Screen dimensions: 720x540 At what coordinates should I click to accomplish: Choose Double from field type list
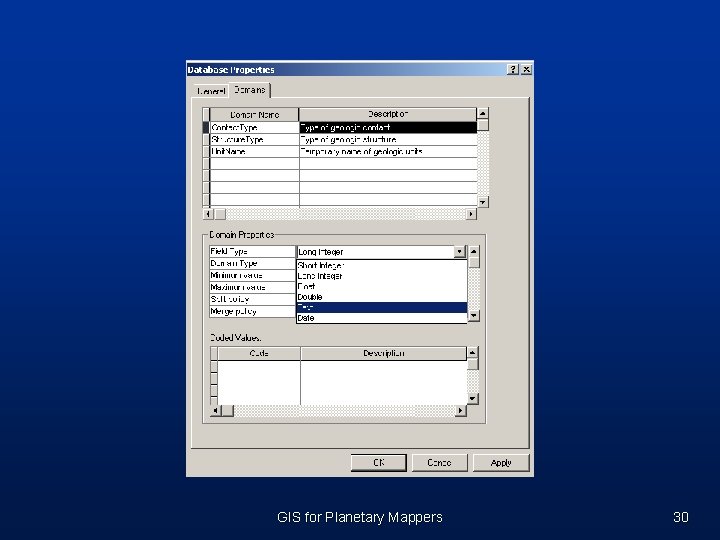click(x=381, y=297)
